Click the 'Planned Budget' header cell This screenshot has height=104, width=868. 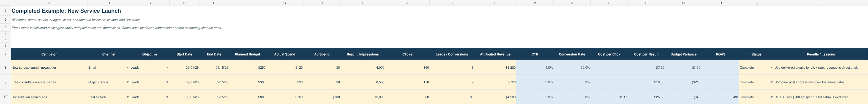(x=247, y=54)
